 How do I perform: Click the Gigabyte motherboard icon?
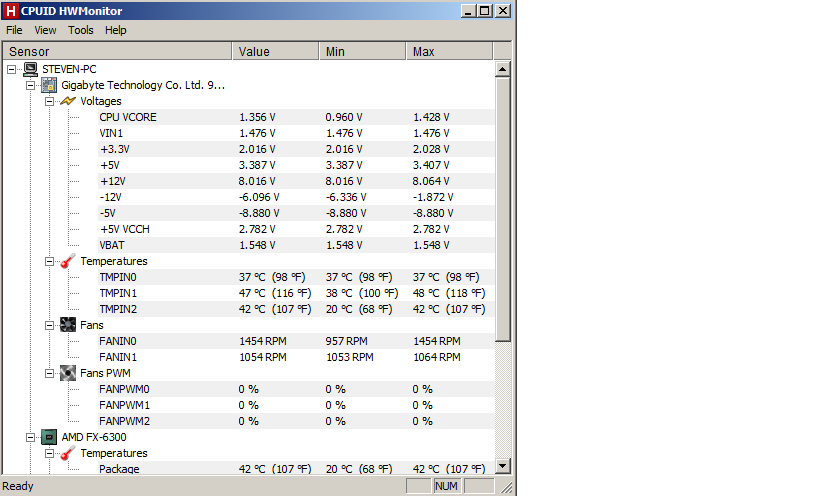click(x=49, y=85)
